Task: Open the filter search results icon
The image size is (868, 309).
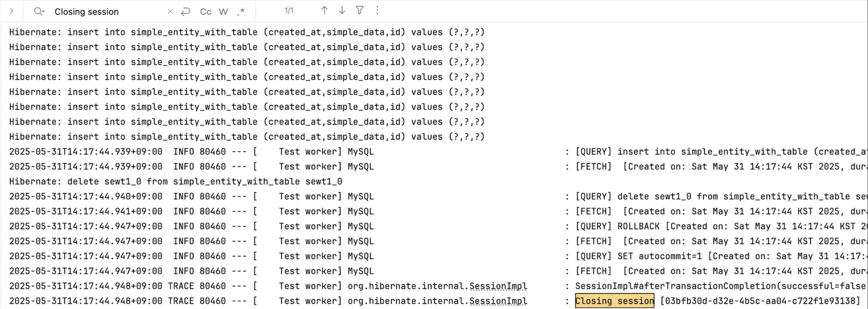Action: point(359,10)
